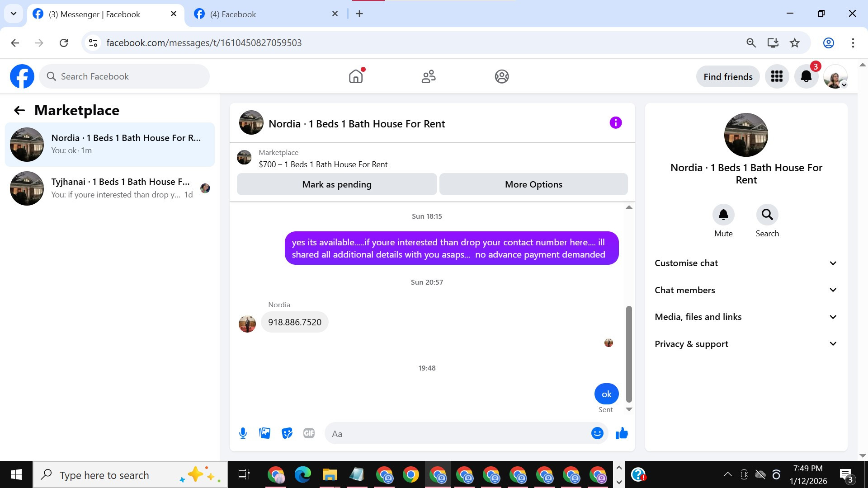Focus the Aa message input field
The width and height of the screenshot is (868, 488).
tap(457, 434)
